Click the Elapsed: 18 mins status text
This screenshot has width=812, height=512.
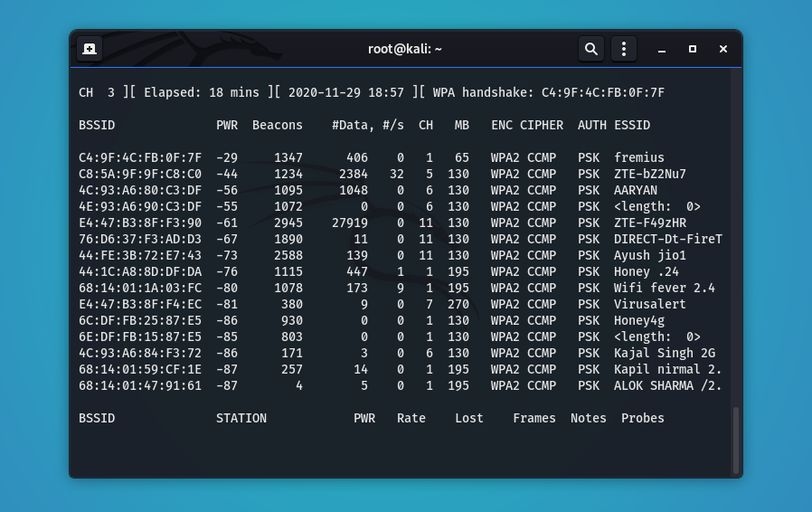[x=202, y=93]
